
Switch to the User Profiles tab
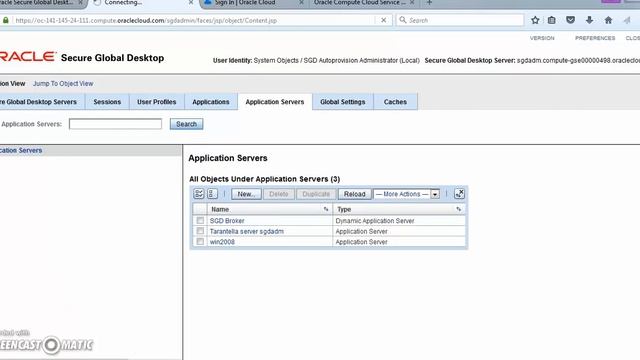157,102
